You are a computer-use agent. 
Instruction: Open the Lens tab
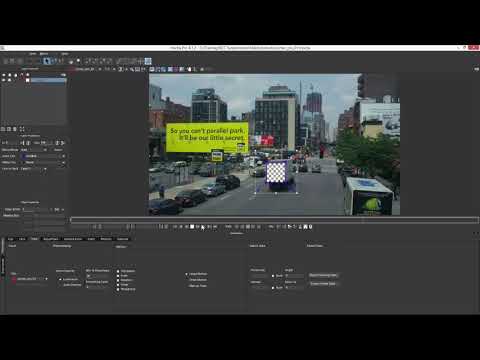[22, 239]
